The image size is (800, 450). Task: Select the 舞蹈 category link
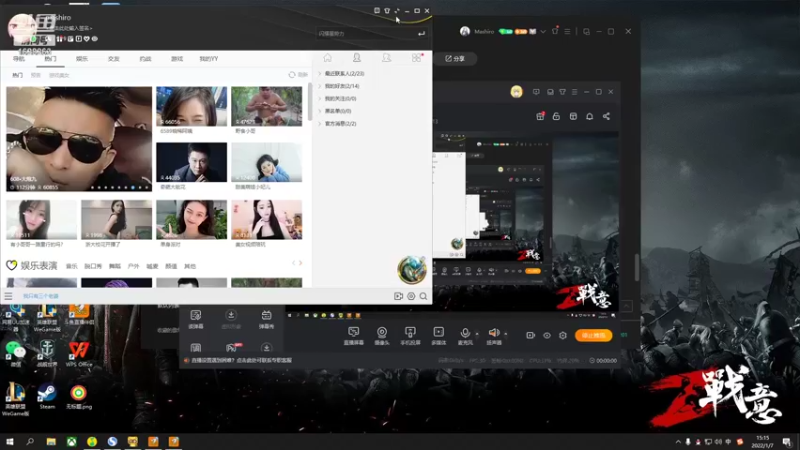[x=115, y=266]
